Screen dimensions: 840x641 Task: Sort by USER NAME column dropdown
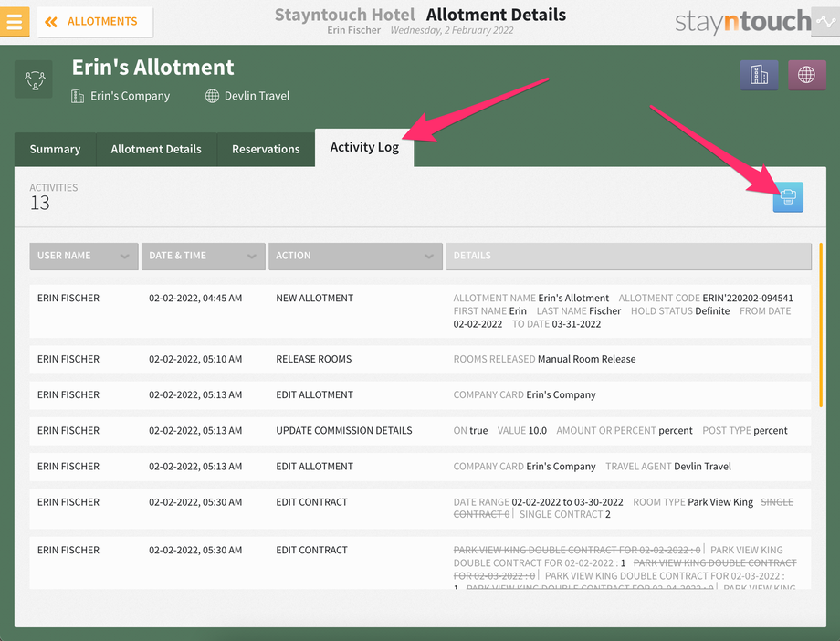point(84,256)
